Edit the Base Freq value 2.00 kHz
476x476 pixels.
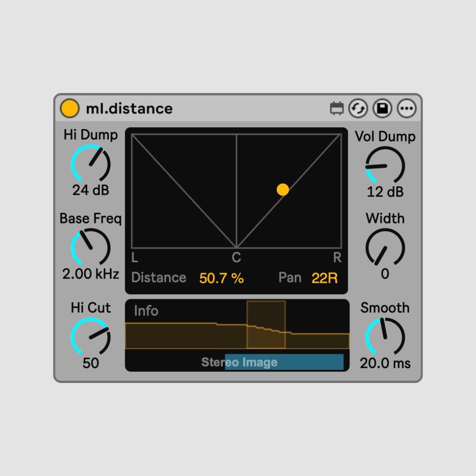click(x=90, y=273)
